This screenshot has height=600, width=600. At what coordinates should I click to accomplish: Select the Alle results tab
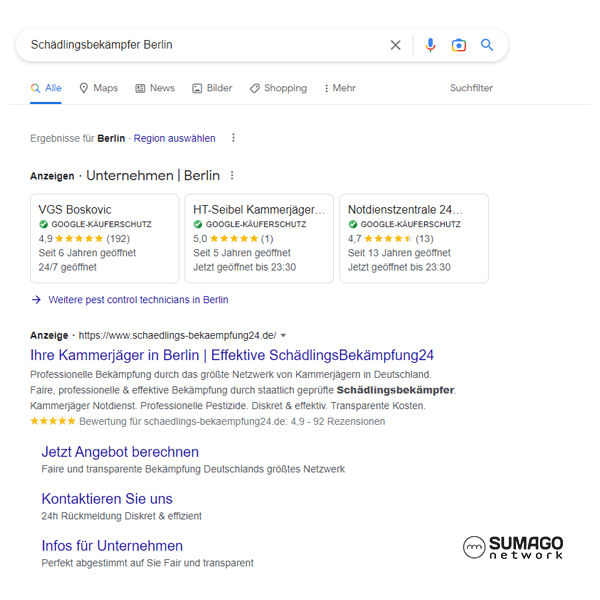pos(46,88)
